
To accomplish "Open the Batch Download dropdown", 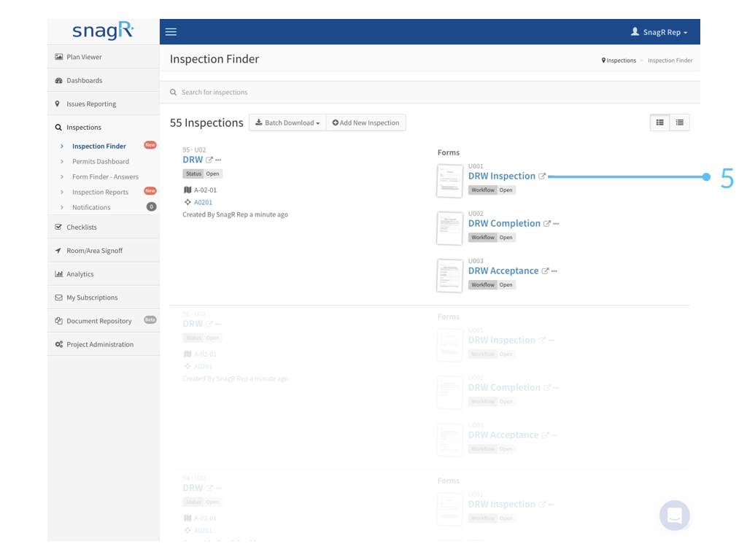I will 287,122.
